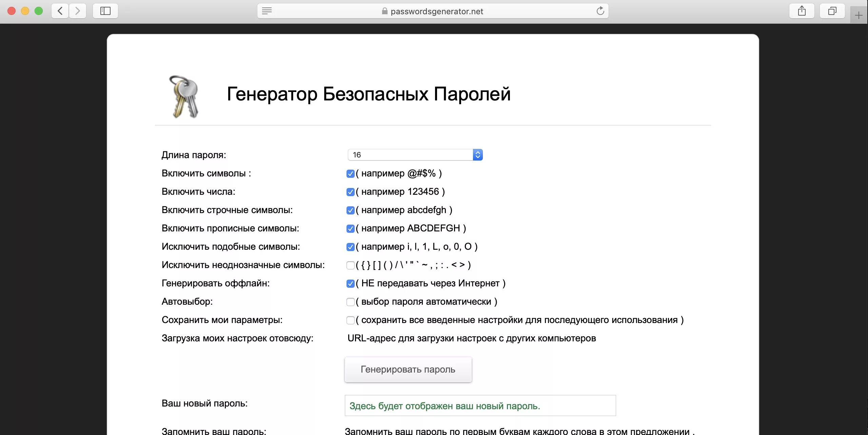Toggle generate offline checkbox

pos(350,284)
